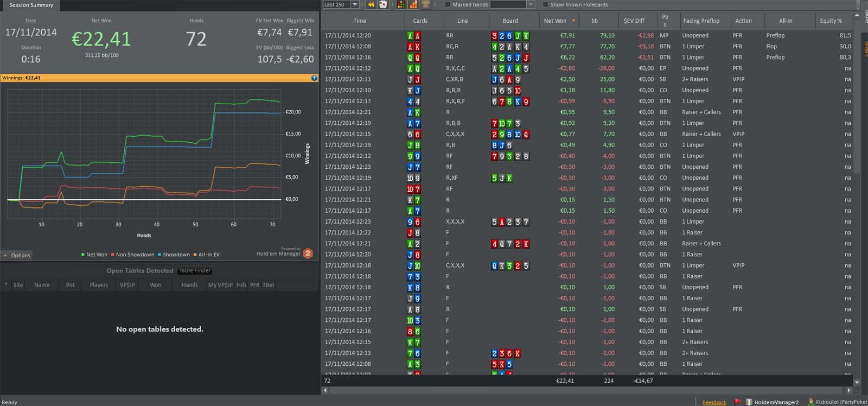This screenshot has height=406, width=868.
Task: Click the Hold'em Manager 2 logo icon
Action: [x=308, y=253]
